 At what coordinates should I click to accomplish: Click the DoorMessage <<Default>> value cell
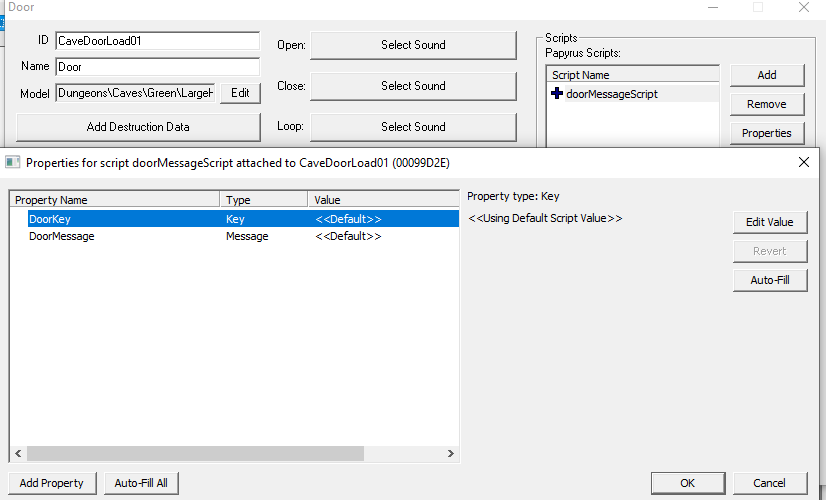pyautogui.click(x=348, y=236)
